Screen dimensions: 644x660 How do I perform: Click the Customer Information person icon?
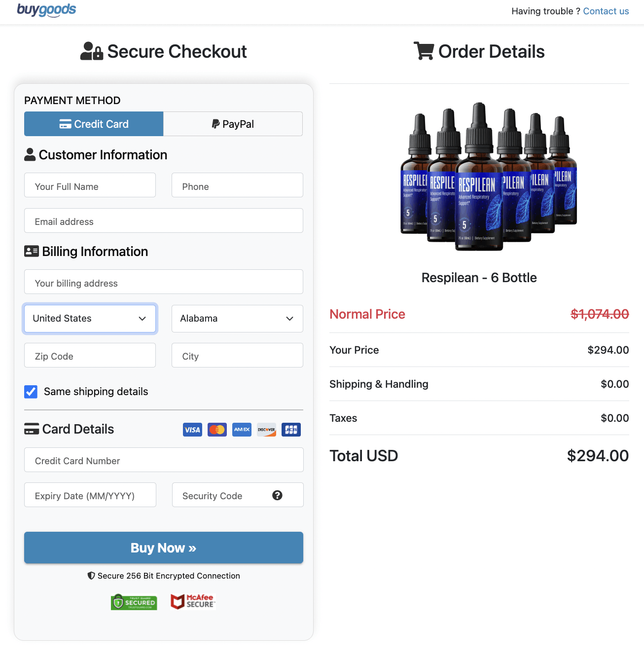coord(30,154)
